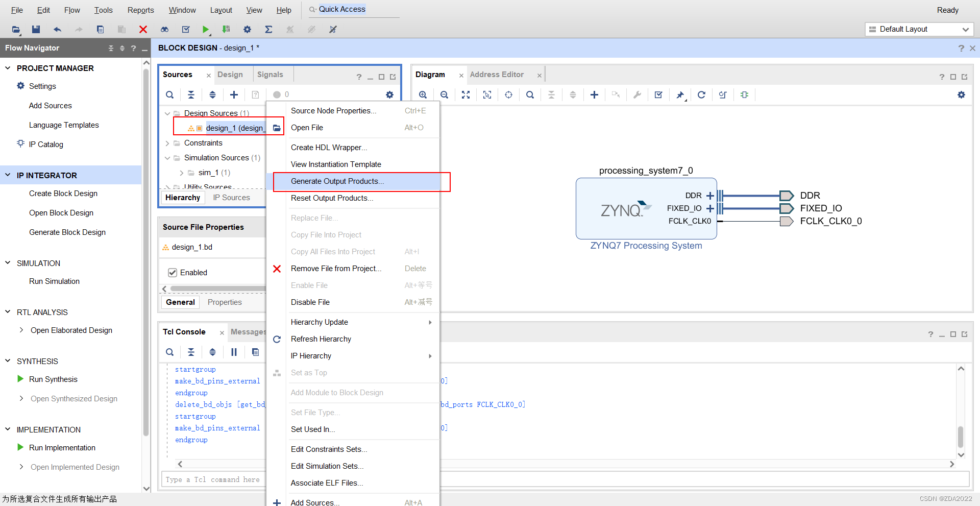Click the Tcl command input field

point(565,479)
